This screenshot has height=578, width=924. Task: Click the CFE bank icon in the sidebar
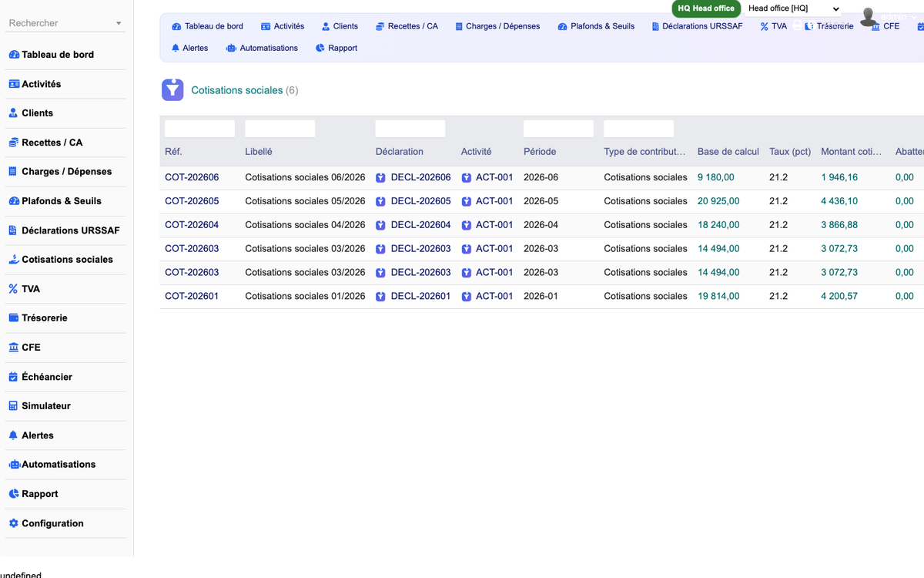[14, 348]
